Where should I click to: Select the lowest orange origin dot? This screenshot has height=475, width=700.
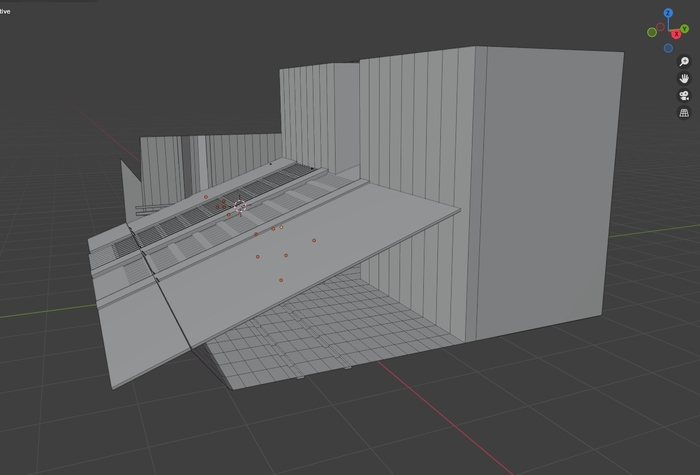pyautogui.click(x=281, y=280)
